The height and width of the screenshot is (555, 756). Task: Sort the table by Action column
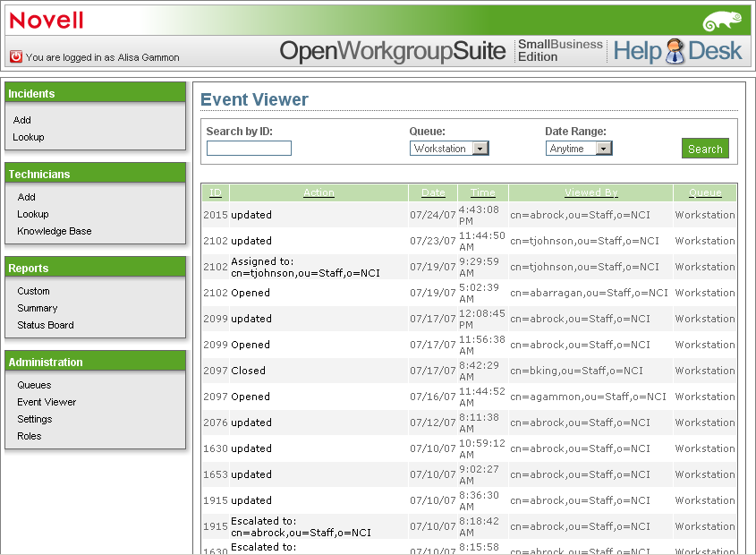pos(319,192)
